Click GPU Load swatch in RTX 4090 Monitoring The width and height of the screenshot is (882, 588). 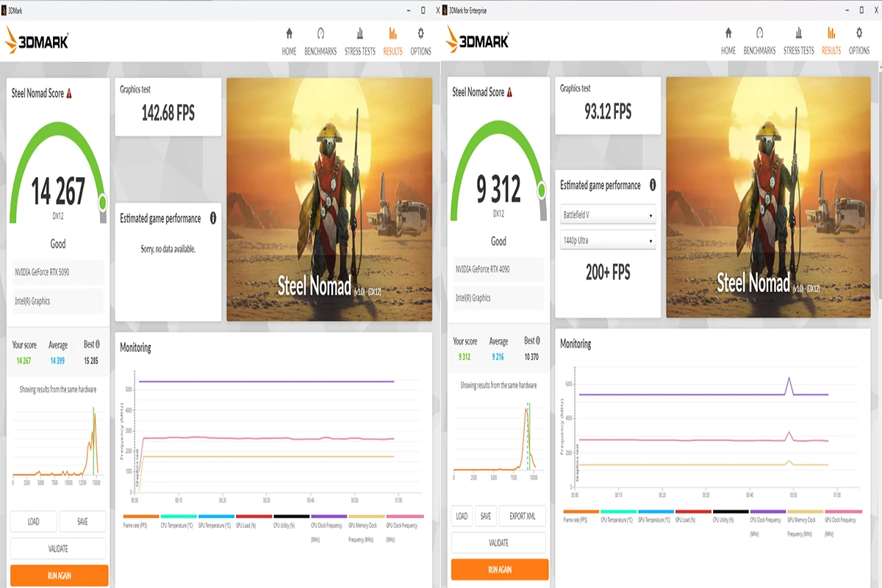[694, 512]
